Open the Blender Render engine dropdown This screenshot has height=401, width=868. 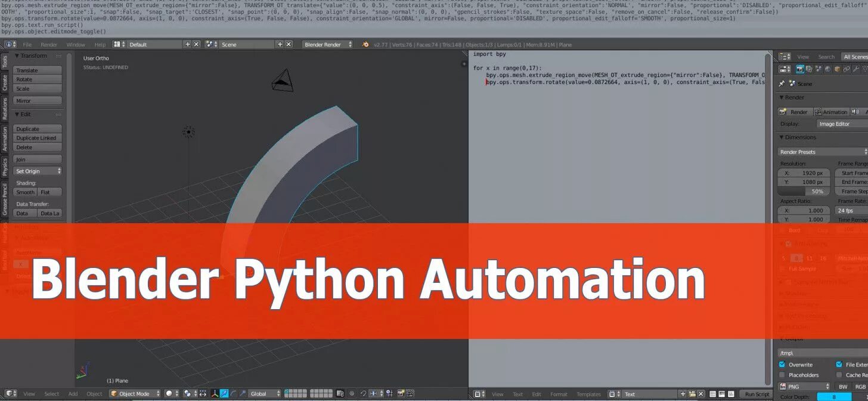(328, 44)
